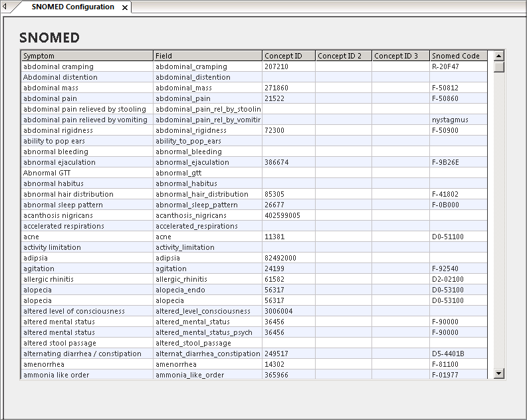Select the 'abdominal cramping' symptom cell
The width and height of the screenshot is (527, 420).
(x=87, y=66)
